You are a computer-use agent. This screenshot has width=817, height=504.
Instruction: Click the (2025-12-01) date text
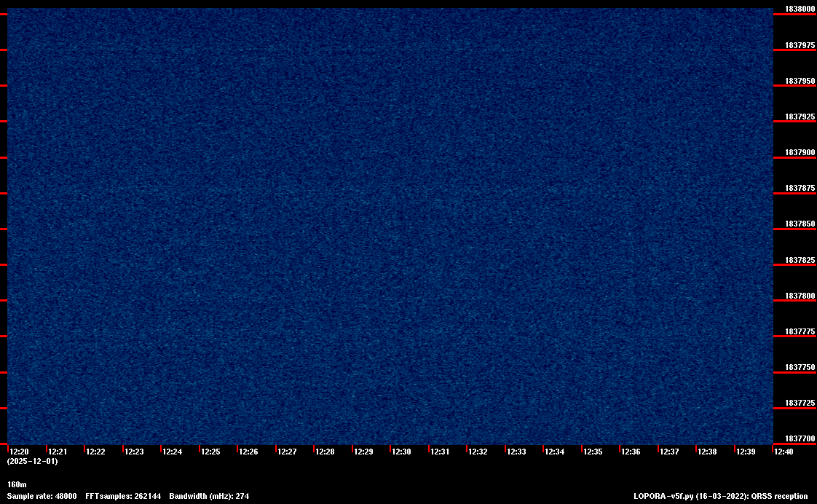[32, 461]
